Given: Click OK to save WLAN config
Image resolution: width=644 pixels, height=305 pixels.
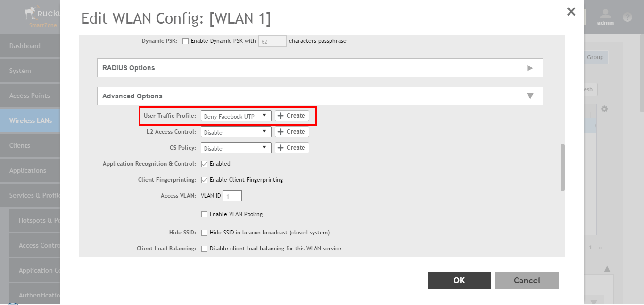Looking at the screenshot, I should [x=459, y=281].
